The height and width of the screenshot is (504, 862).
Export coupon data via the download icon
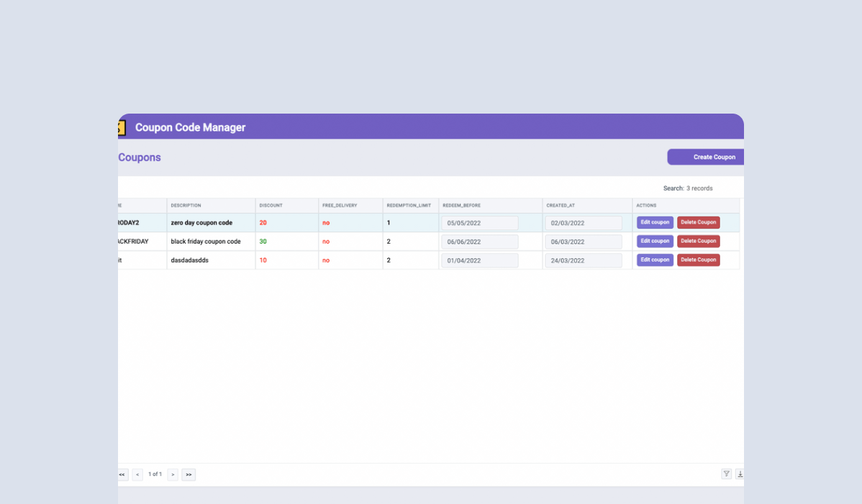[x=740, y=474]
